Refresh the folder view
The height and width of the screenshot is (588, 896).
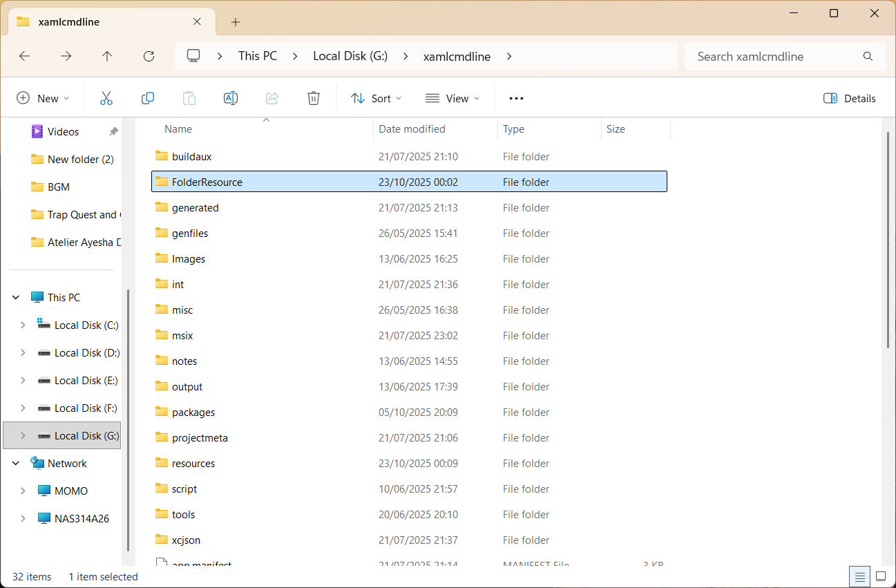(149, 57)
